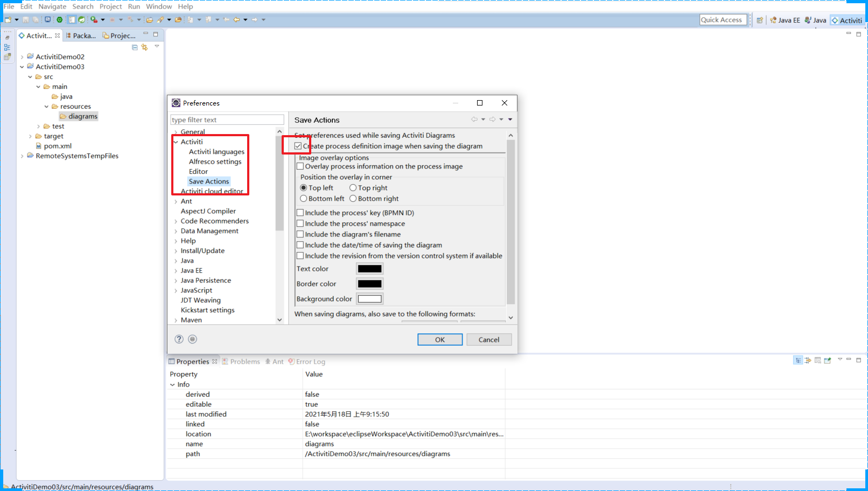868x491 pixels.
Task: Switch to the Error Log tab
Action: click(306, 362)
